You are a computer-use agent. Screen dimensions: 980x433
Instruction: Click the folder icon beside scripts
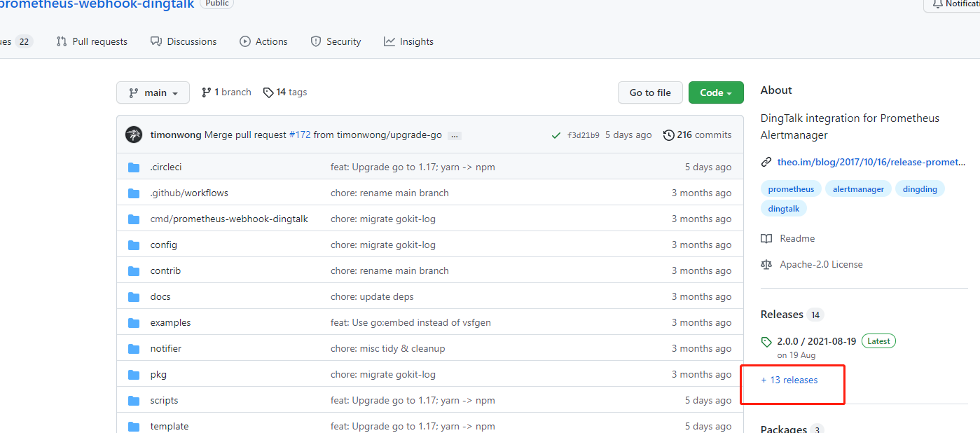click(x=134, y=400)
